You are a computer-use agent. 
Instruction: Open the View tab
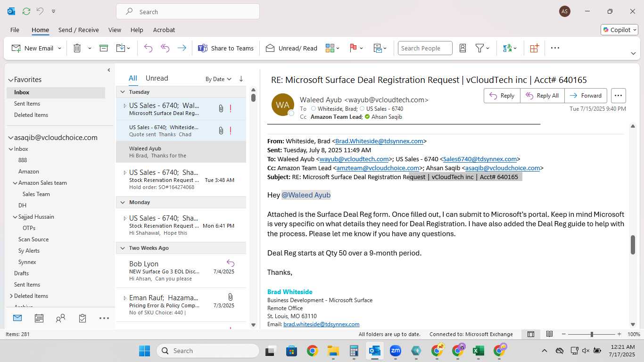[x=115, y=30]
